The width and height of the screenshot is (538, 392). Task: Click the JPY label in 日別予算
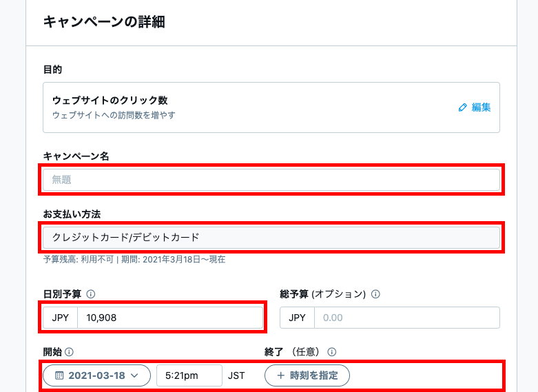point(61,318)
